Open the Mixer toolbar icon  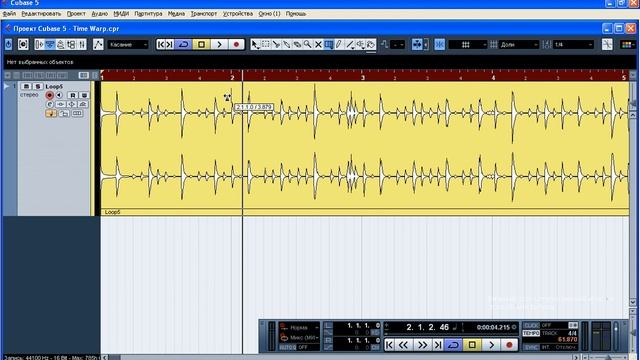tap(82, 44)
